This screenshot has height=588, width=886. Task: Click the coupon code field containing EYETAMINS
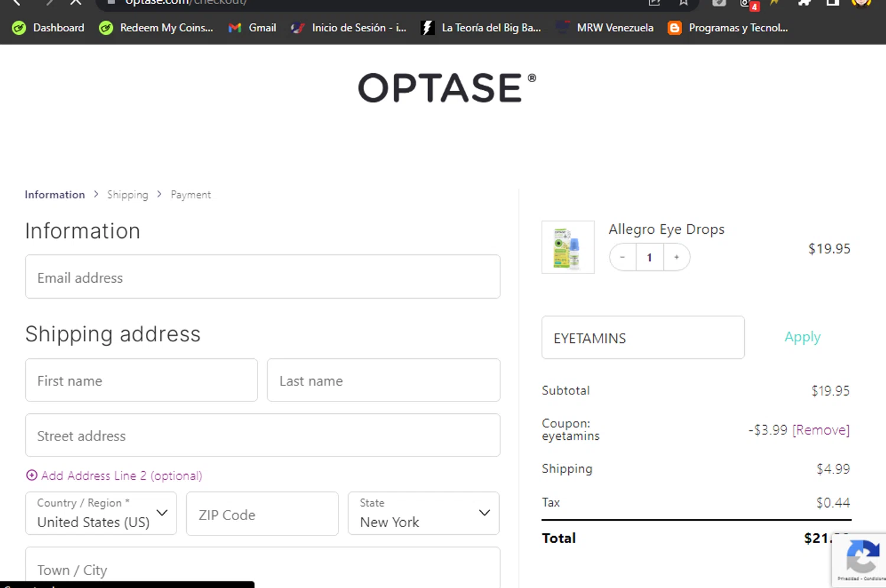(643, 338)
